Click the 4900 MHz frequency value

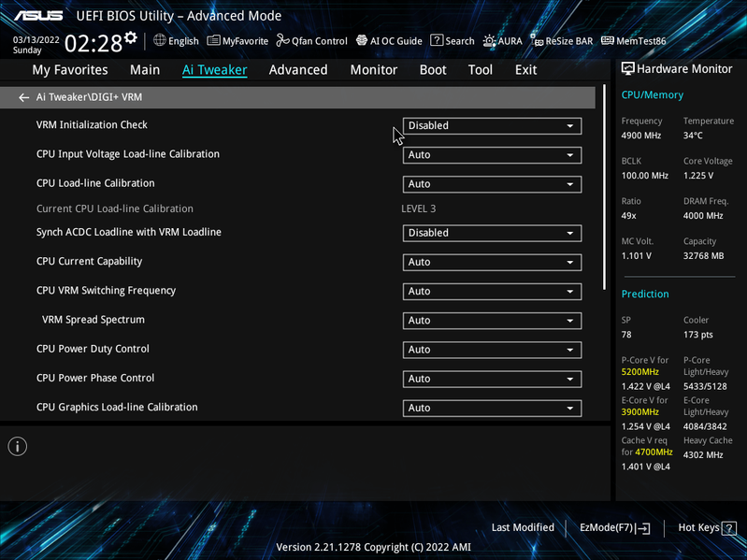(640, 136)
